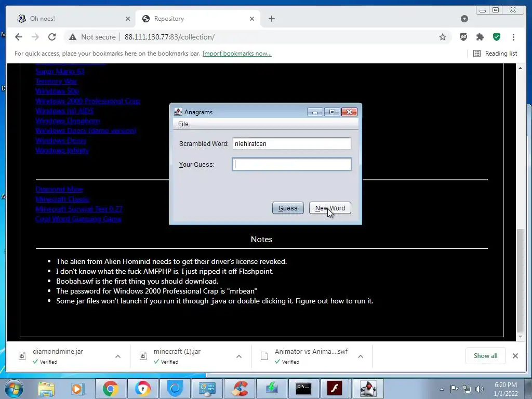Close the downloads bar
Image resolution: width=532 pixels, height=399 pixels.
tap(515, 355)
